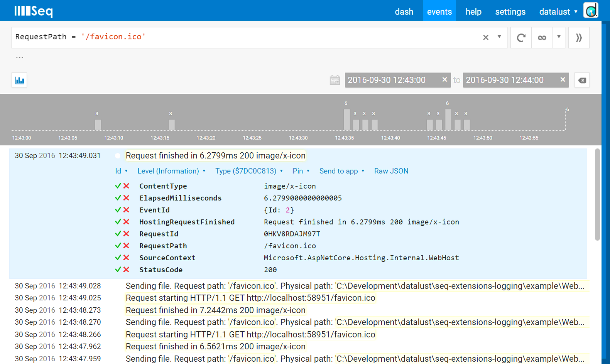The height and width of the screenshot is (364, 610).
Task: Clear date range with backspace icon
Action: point(582,80)
